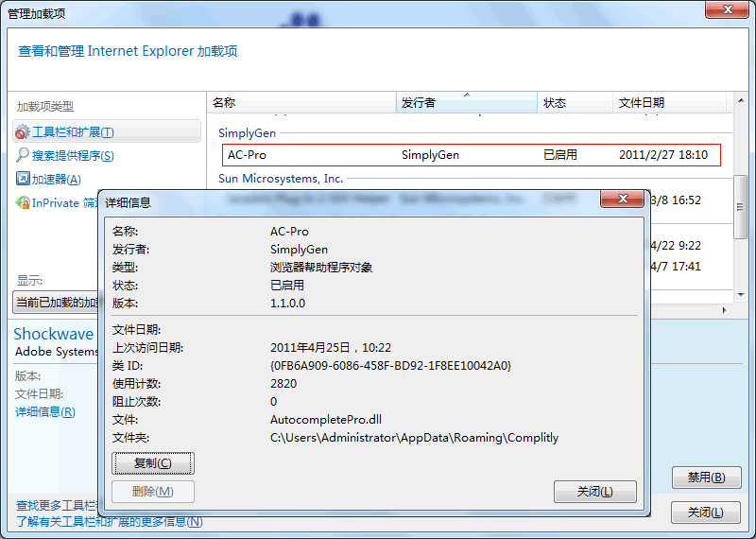The height and width of the screenshot is (539, 756).
Task: Click 复制(C) copy button in details dialog
Action: coord(153,463)
